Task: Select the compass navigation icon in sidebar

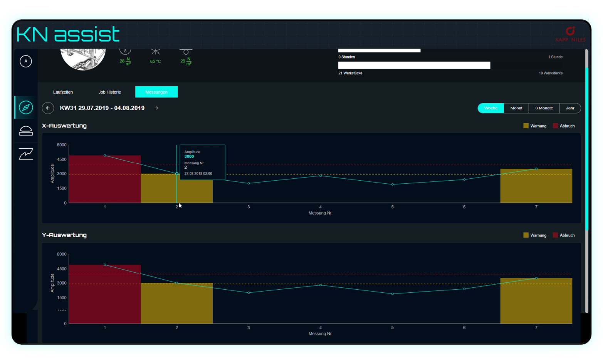Action: [x=26, y=107]
